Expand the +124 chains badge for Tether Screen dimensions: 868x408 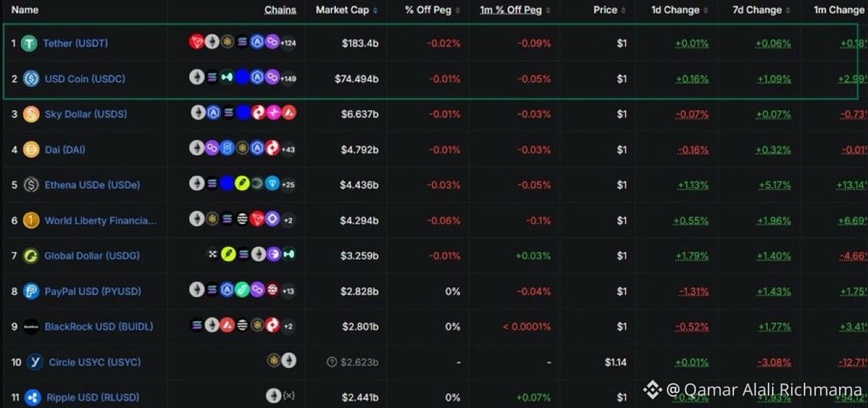point(288,43)
